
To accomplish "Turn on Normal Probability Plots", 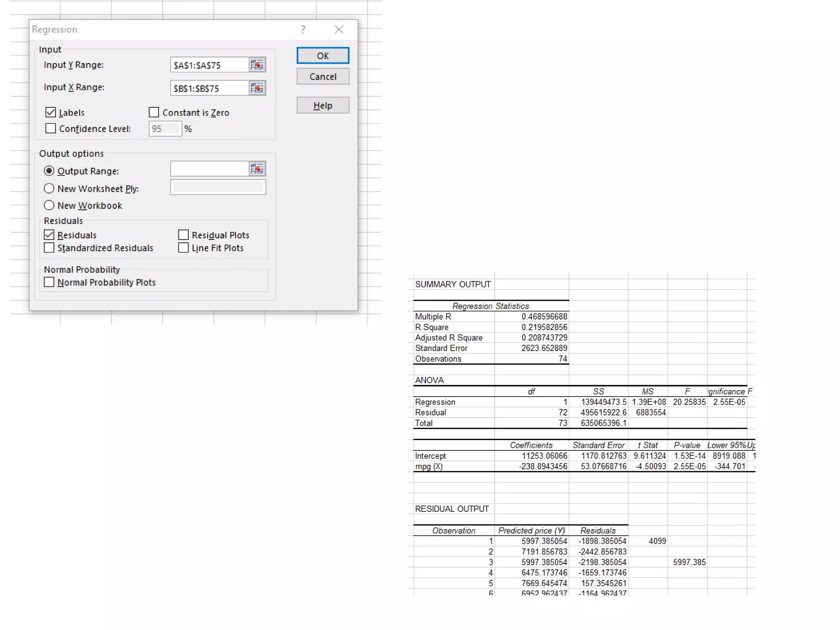I will point(49,282).
